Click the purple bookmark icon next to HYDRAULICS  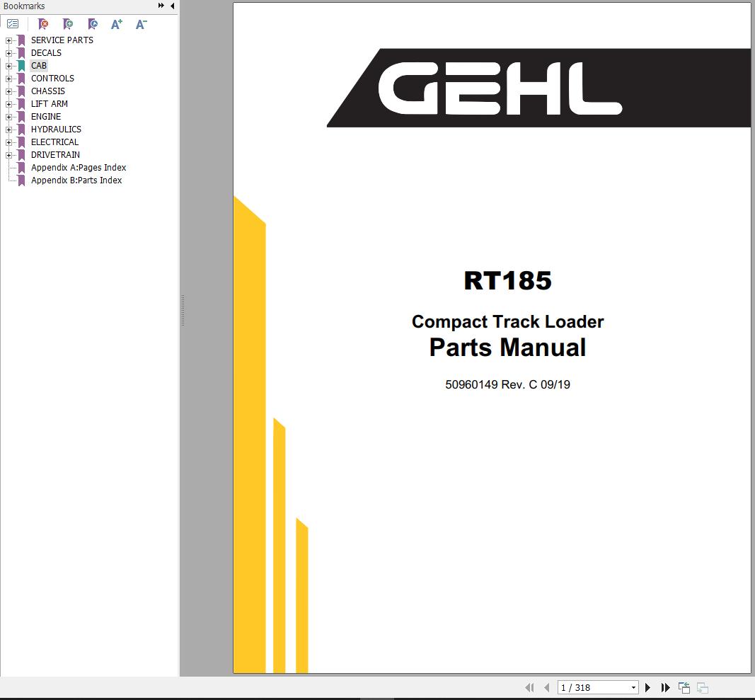(21, 130)
